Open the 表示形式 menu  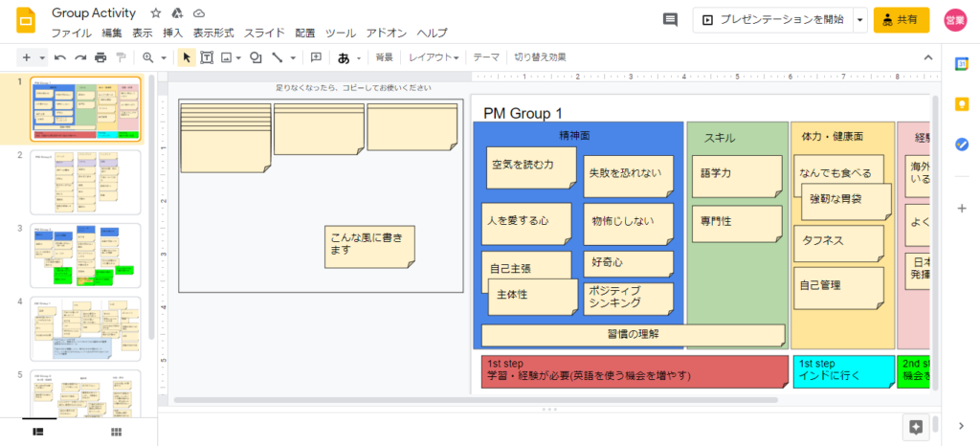pos(213,33)
